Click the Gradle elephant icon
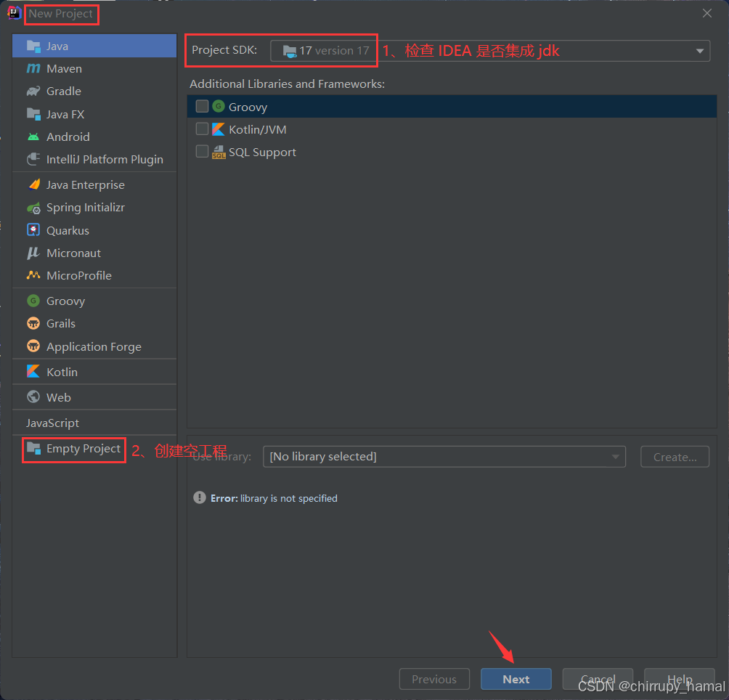729x700 pixels. click(33, 91)
